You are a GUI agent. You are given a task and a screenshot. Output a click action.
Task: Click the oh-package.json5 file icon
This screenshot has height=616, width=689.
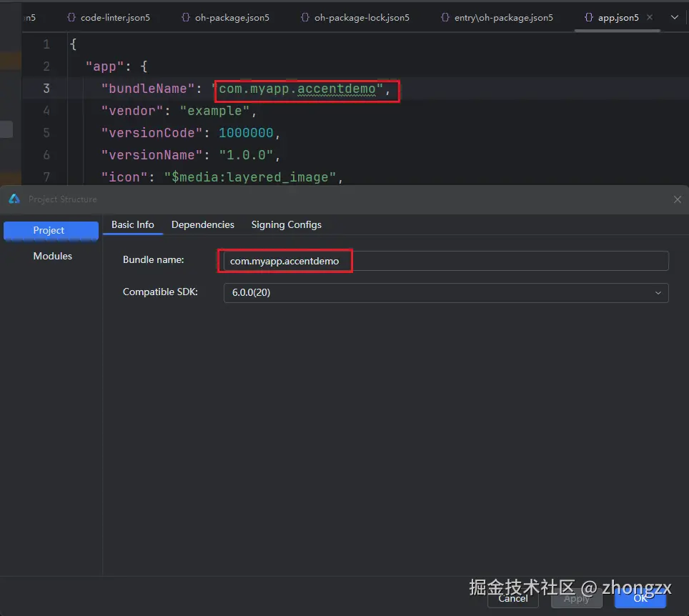(x=185, y=18)
